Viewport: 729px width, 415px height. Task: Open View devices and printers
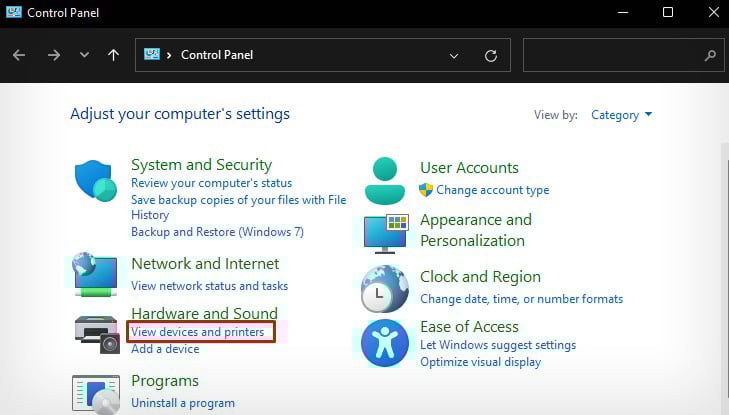point(197,332)
